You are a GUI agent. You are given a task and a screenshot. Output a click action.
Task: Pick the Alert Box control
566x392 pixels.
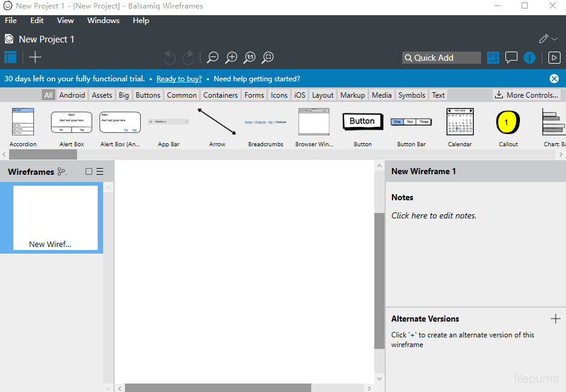click(72, 127)
